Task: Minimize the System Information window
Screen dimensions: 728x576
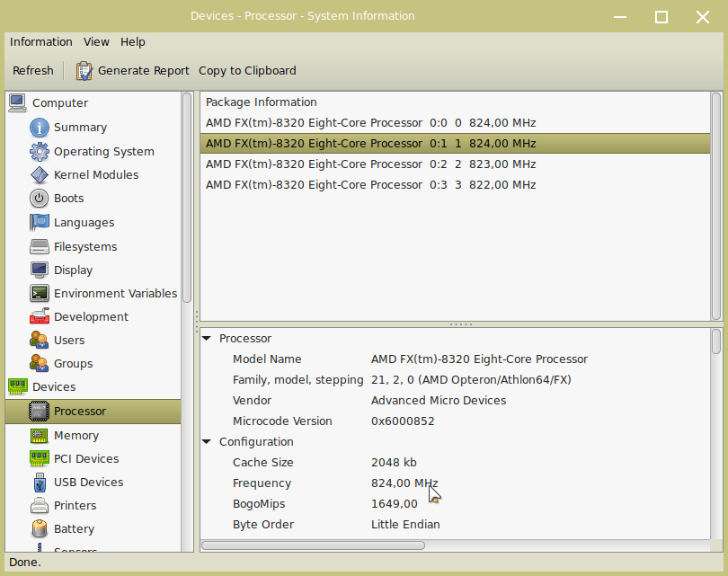Action: pos(620,17)
